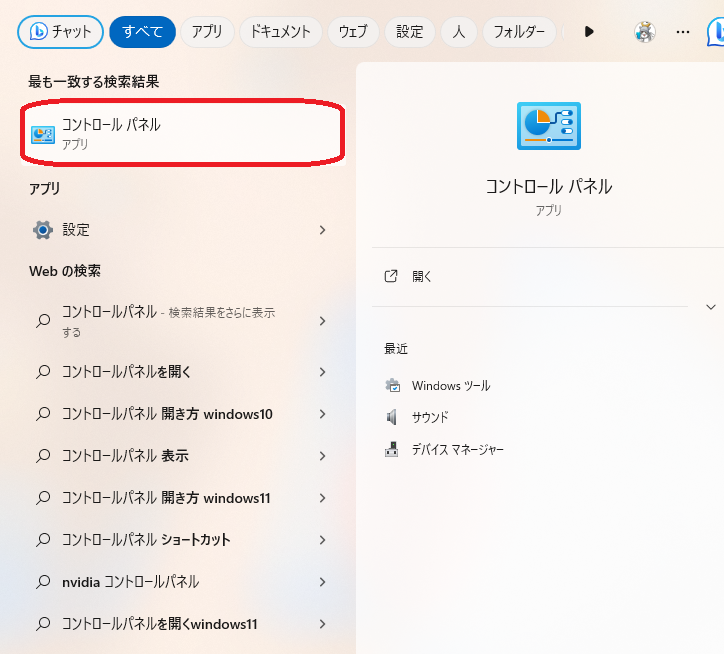Viewport: 724px width, 654px height.
Task: Expand the chevron for コントロールパネル 表示
Action: click(322, 456)
